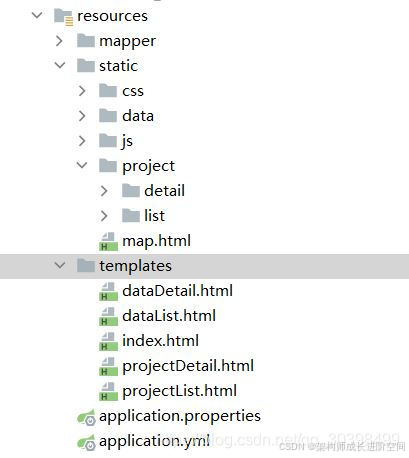Open the projectList.html file name

pos(179,391)
